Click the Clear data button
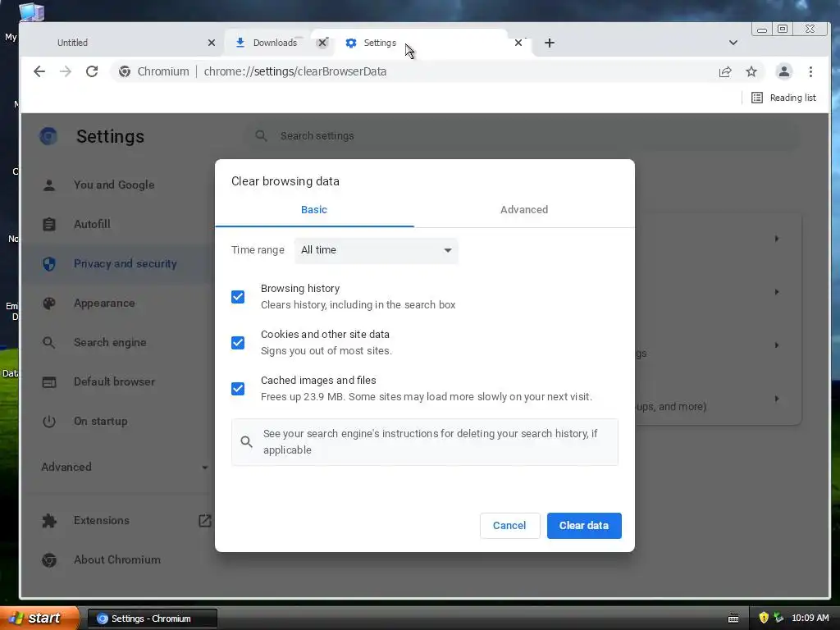This screenshot has height=630, width=840. tap(584, 526)
